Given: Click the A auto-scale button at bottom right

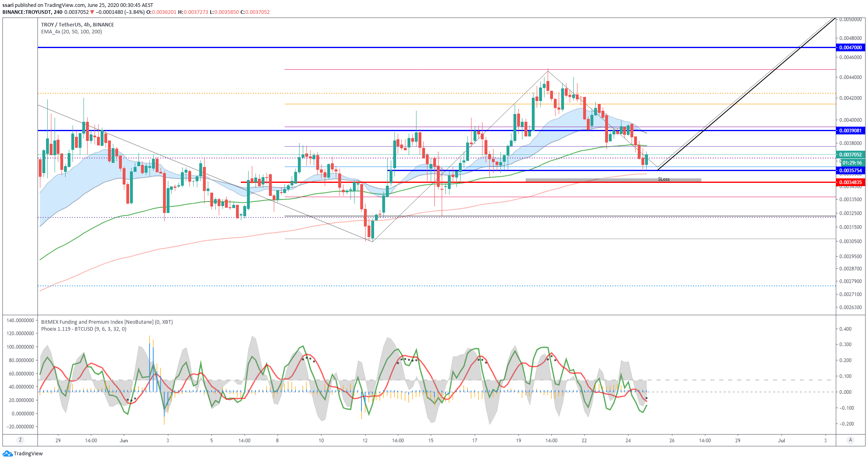Looking at the screenshot, I should (x=850, y=440).
